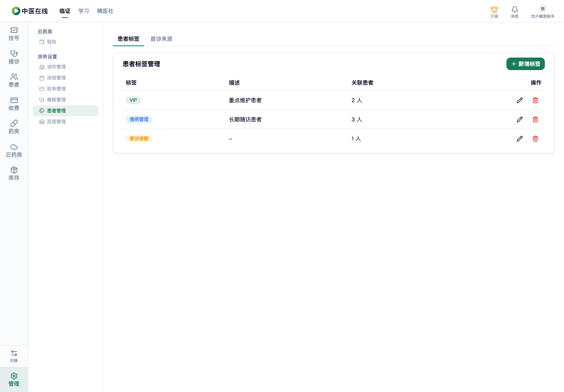The image size is (564, 392).
Task: Edit the 慢病管理 tag
Action: pyautogui.click(x=520, y=119)
